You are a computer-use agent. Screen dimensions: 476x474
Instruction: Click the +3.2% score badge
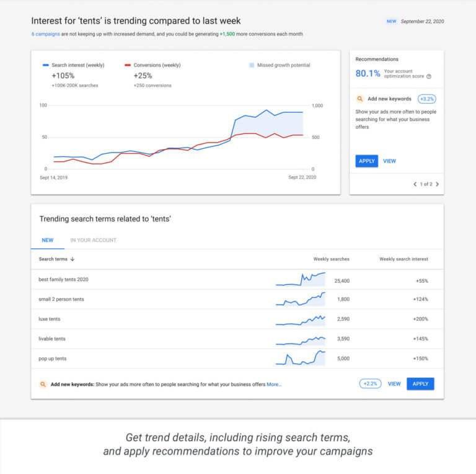pyautogui.click(x=427, y=99)
